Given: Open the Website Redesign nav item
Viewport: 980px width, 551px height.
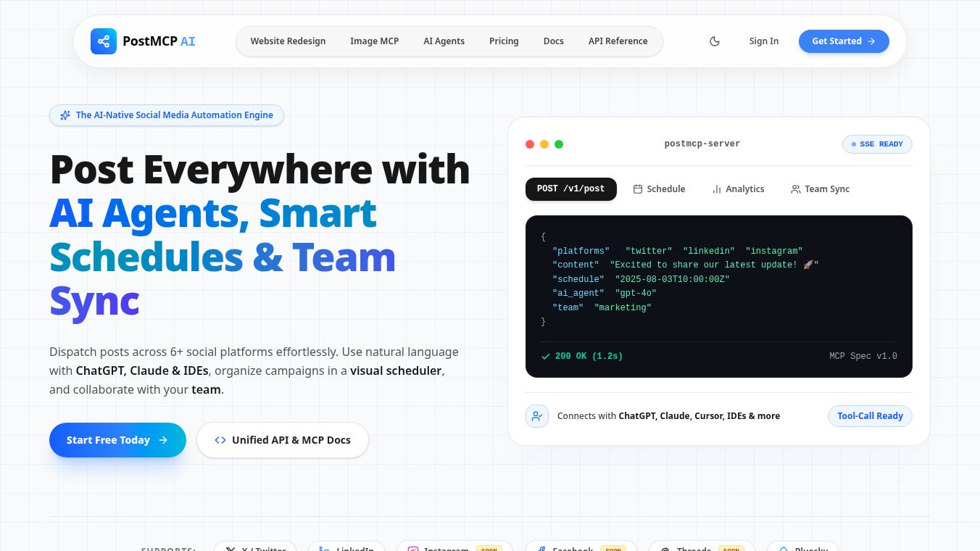Looking at the screenshot, I should [x=288, y=41].
